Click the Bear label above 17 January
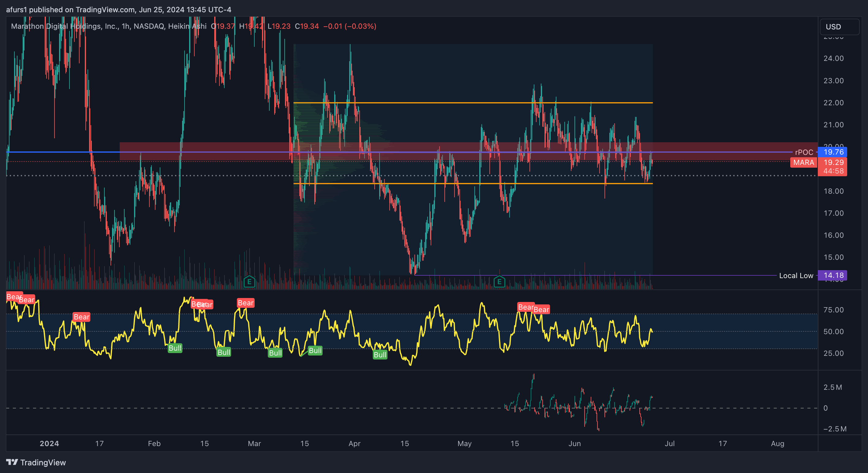The width and height of the screenshot is (868, 473). (81, 317)
